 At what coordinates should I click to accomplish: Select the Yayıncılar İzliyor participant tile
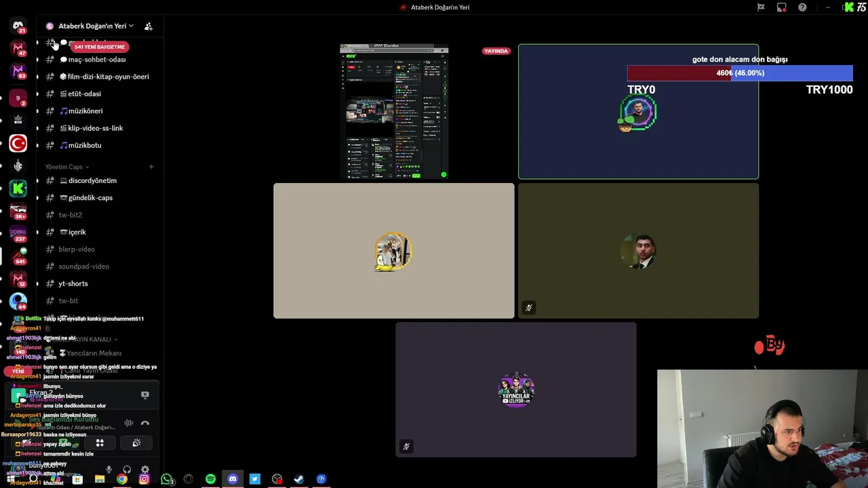coord(516,390)
